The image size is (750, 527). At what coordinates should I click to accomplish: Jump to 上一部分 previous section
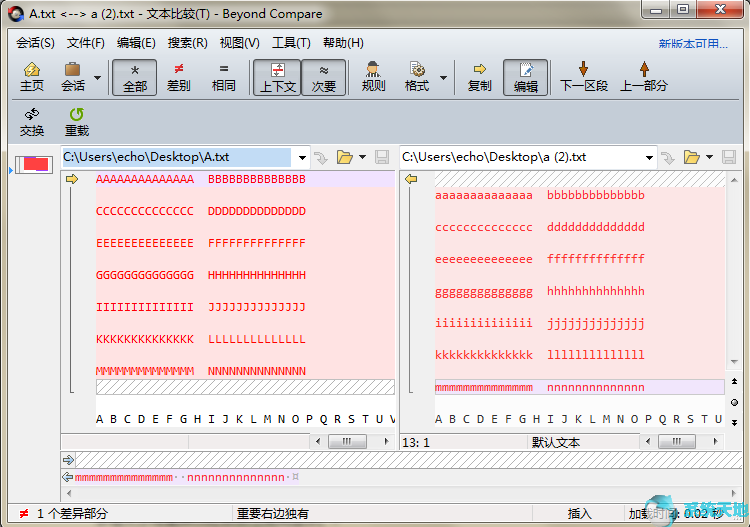click(644, 77)
